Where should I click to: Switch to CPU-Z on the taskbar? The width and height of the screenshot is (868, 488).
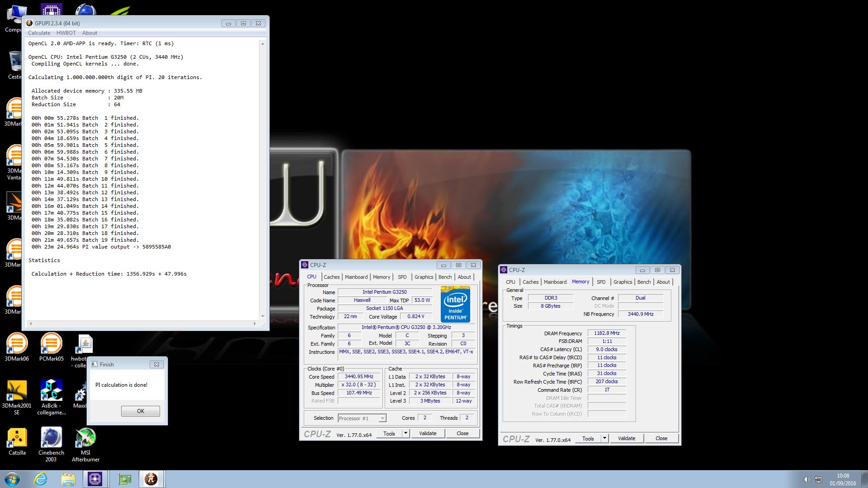95,479
